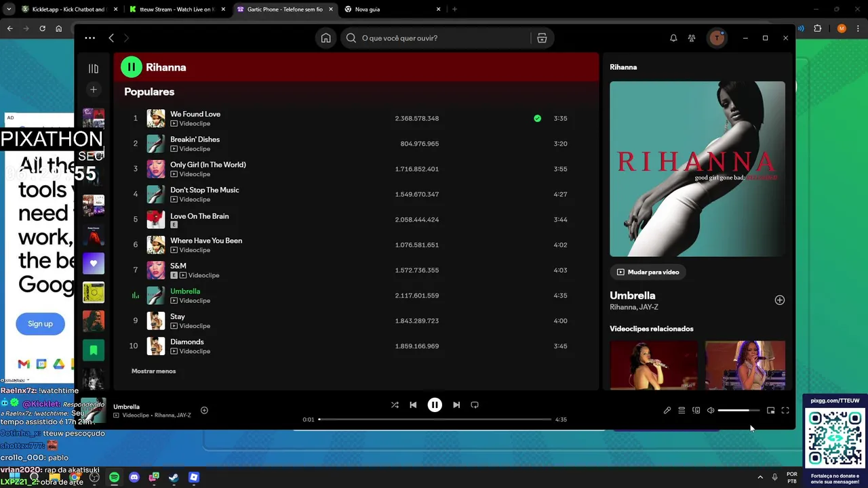The height and width of the screenshot is (488, 868).
Task: Enter full screen player mode
Action: coord(785,410)
